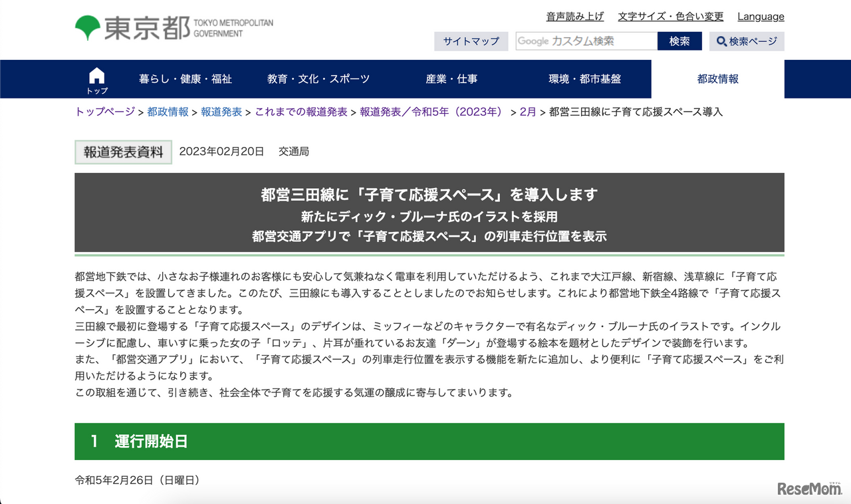
Task: Go to トップページ via breadcrumb
Action: click(x=104, y=112)
